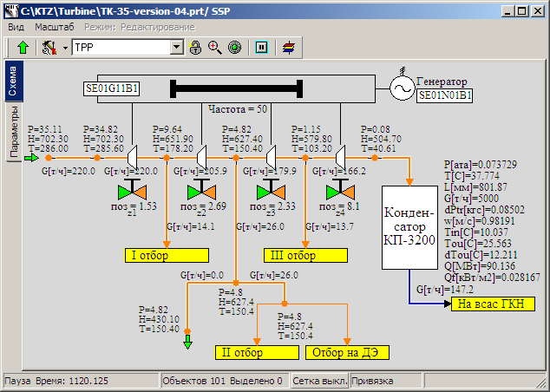Click the generator symbol on the diagram
Viewport: 550px width, 392px height.
(x=402, y=88)
